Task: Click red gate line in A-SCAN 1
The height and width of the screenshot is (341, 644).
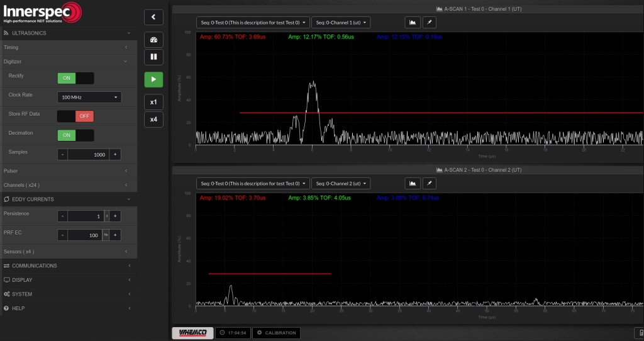Action: click(x=441, y=113)
